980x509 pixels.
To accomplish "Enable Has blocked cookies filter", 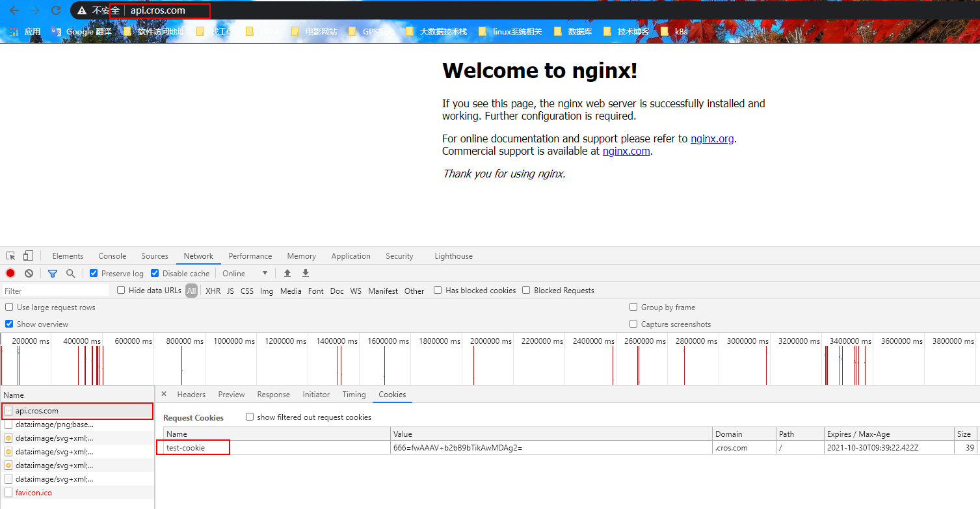I will click(x=438, y=290).
